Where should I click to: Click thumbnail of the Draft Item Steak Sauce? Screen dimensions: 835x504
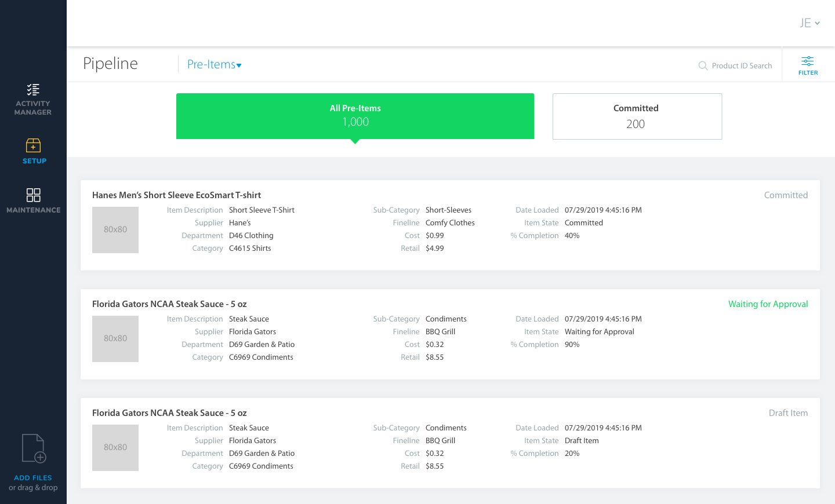coord(115,448)
